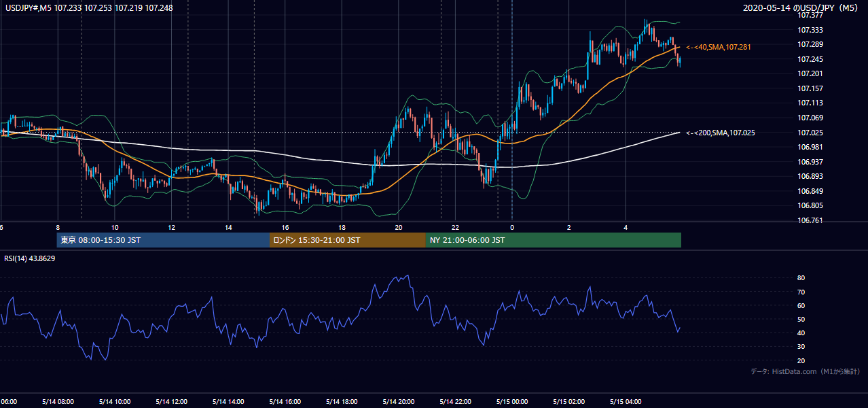This screenshot has width=868, height=408.
Task: Click the 5/14 22:00 time label
Action: [455, 401]
